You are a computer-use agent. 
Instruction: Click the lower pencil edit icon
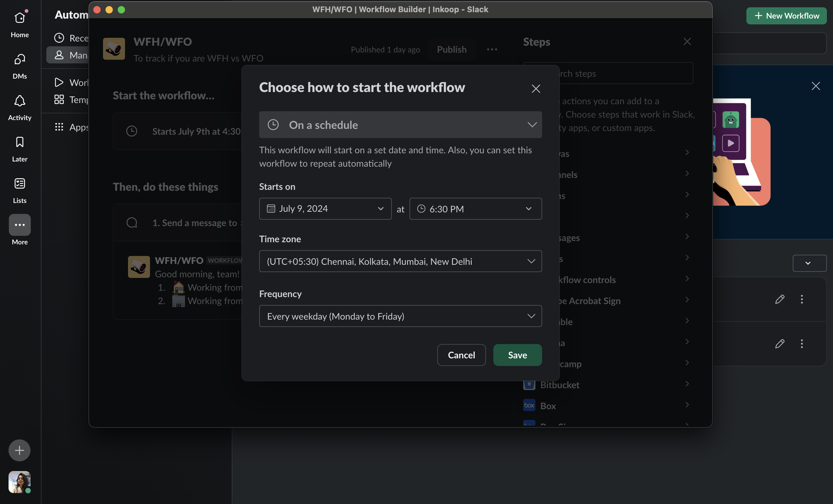pyautogui.click(x=780, y=343)
